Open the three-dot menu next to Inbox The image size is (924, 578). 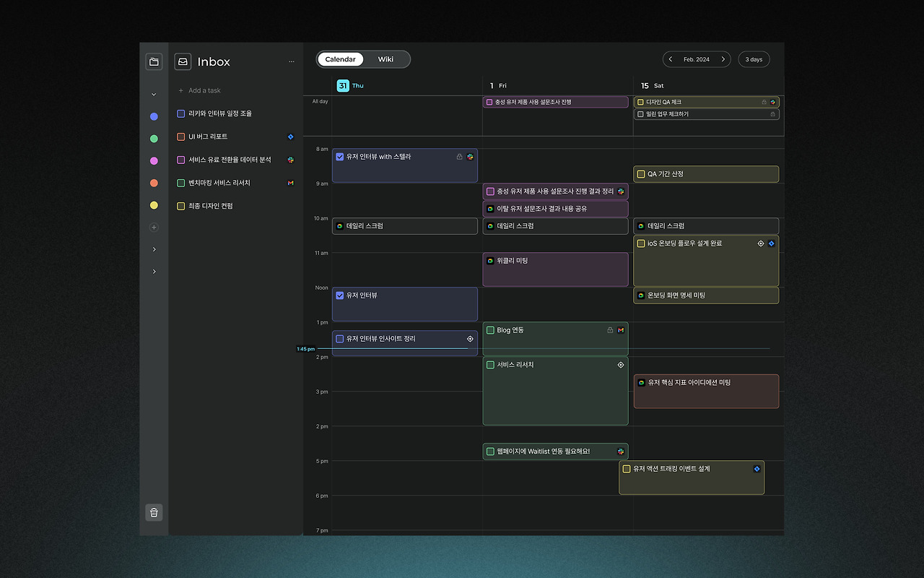point(292,61)
